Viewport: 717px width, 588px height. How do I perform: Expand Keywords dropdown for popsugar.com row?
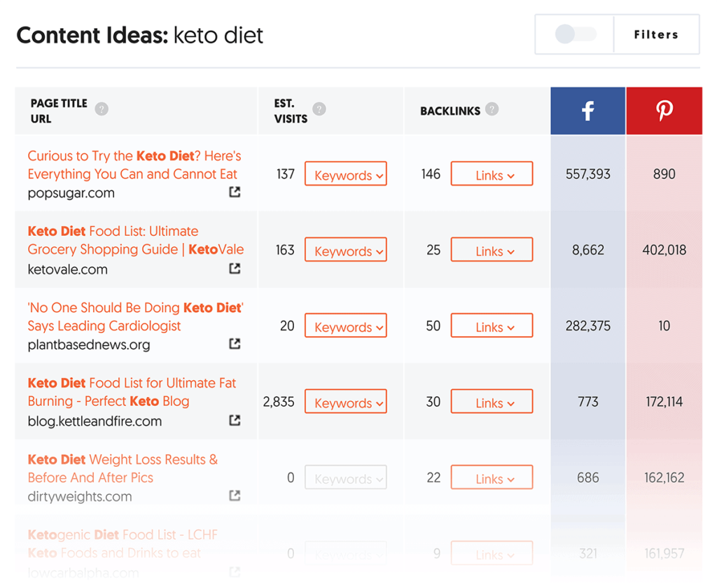point(346,174)
